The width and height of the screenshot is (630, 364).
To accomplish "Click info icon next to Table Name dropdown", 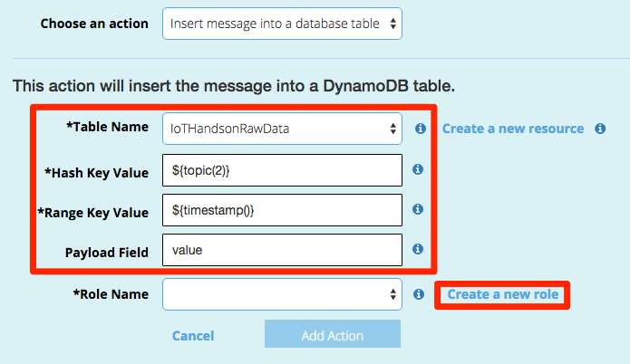I will coord(421,129).
